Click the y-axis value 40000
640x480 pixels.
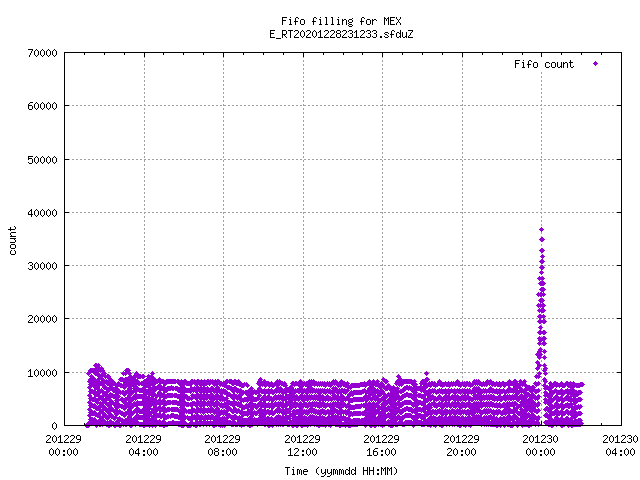tap(42, 213)
